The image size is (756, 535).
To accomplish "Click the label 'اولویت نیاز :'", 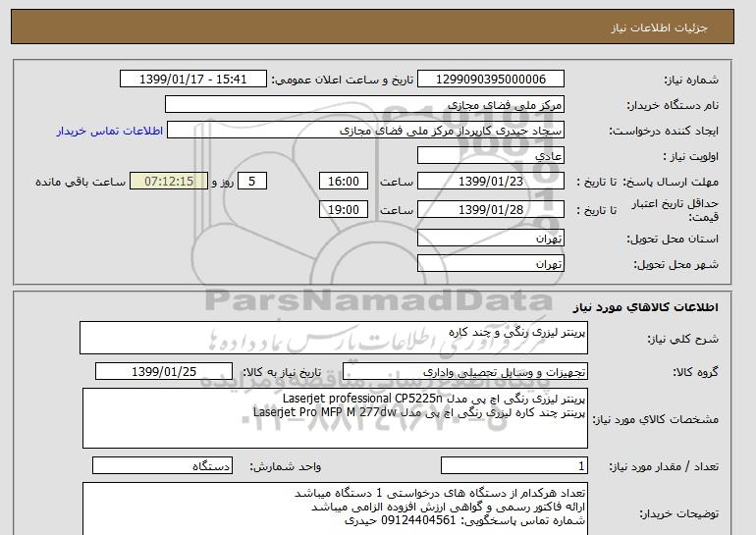I will pyautogui.click(x=691, y=156).
